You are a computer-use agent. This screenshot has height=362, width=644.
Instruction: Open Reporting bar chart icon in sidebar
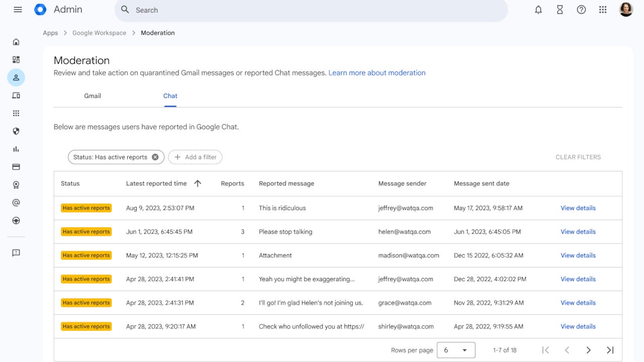click(16, 149)
